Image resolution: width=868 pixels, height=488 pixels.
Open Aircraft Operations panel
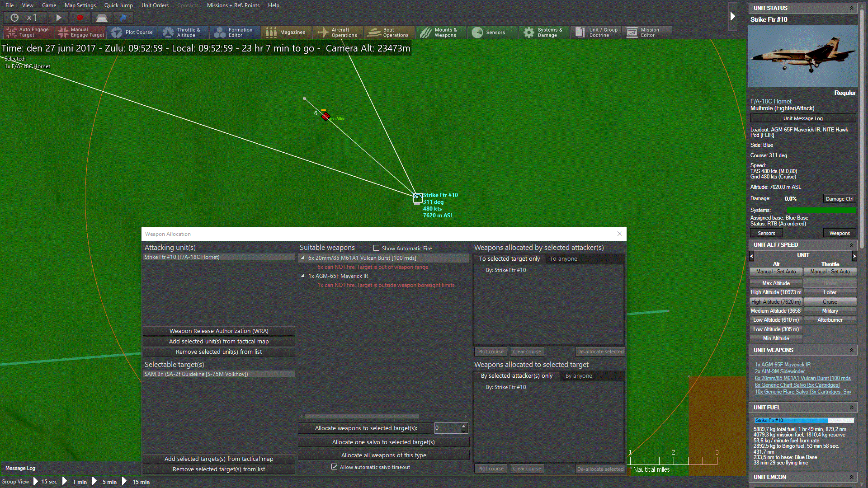coord(337,32)
